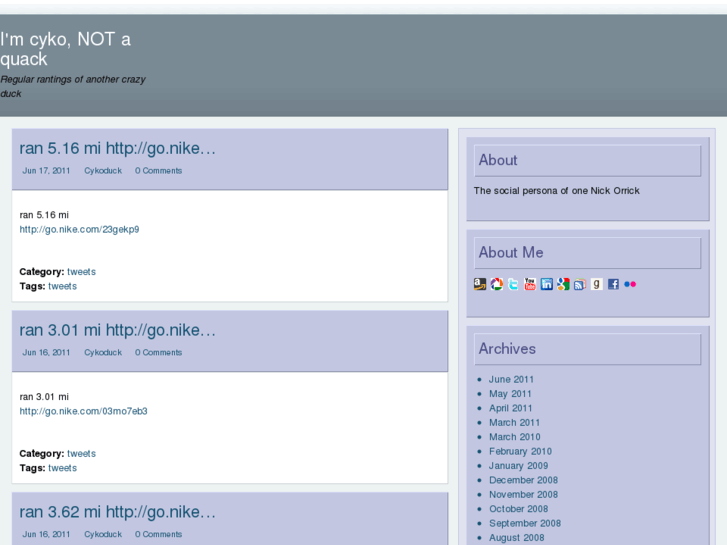Image resolution: width=727 pixels, height=545 pixels.
Task: Open the March 2010 archive
Action: (515, 437)
